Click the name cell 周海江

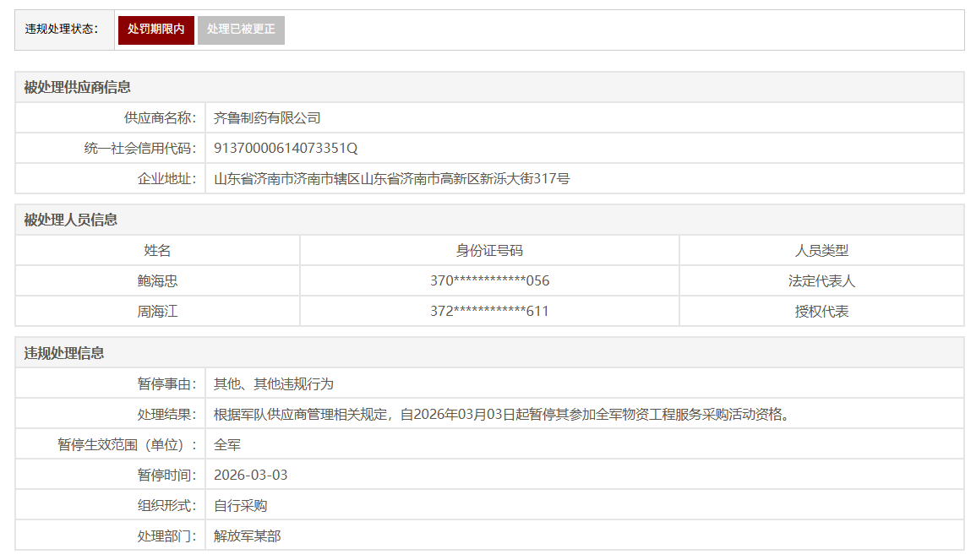click(157, 311)
